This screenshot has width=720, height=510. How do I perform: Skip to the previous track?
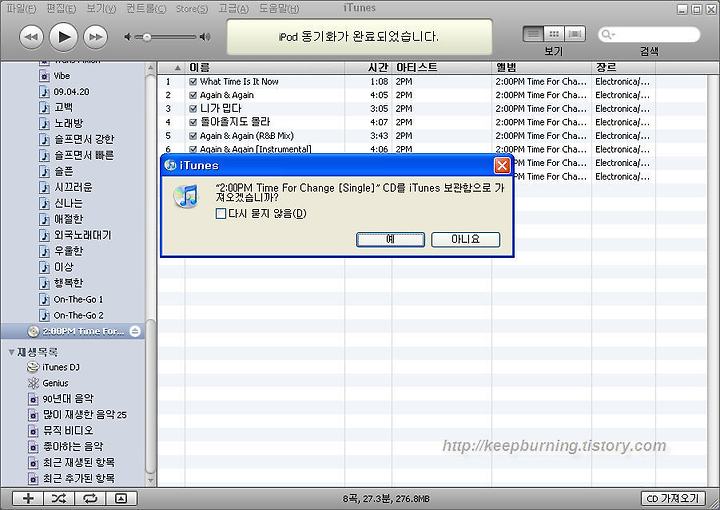tap(31, 37)
